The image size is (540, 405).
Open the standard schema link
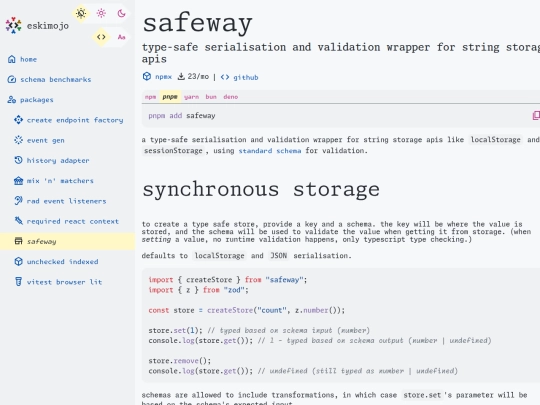270,151
